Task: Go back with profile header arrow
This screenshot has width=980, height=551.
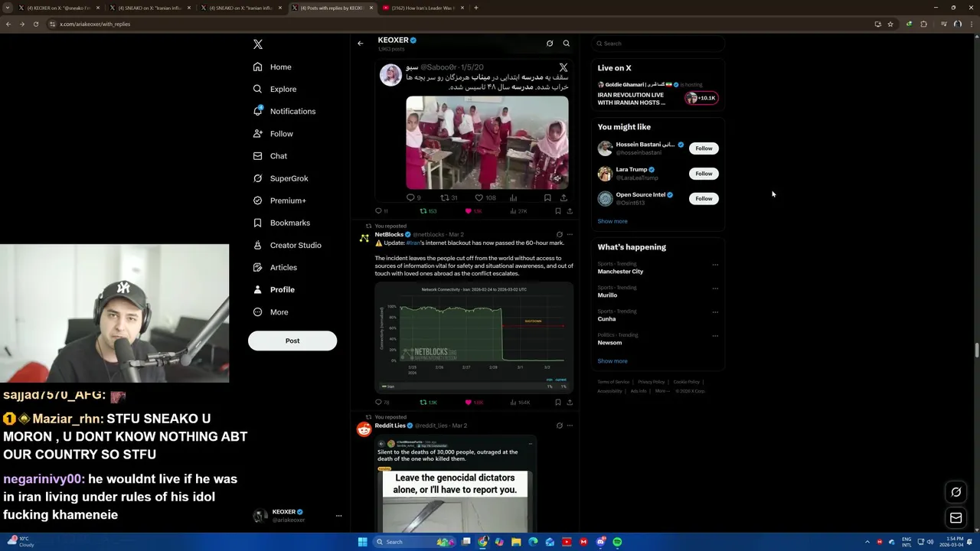Action: pyautogui.click(x=361, y=43)
